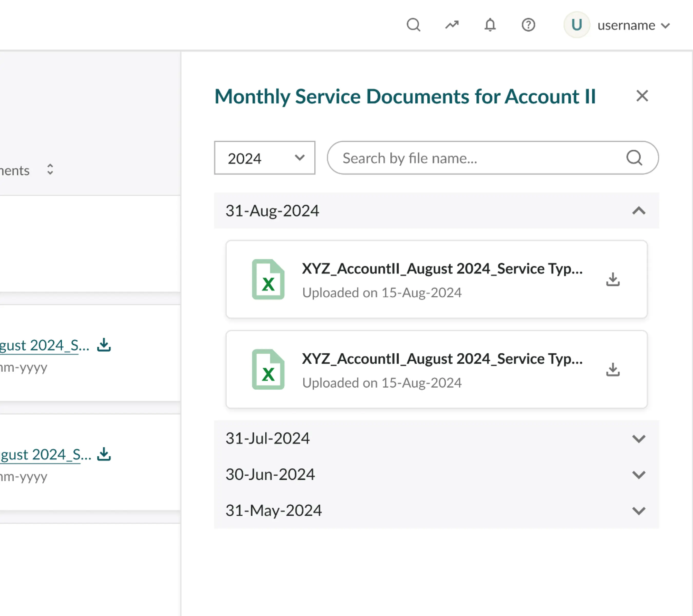
Task: Download the second August 2024 service file
Action: click(x=613, y=370)
